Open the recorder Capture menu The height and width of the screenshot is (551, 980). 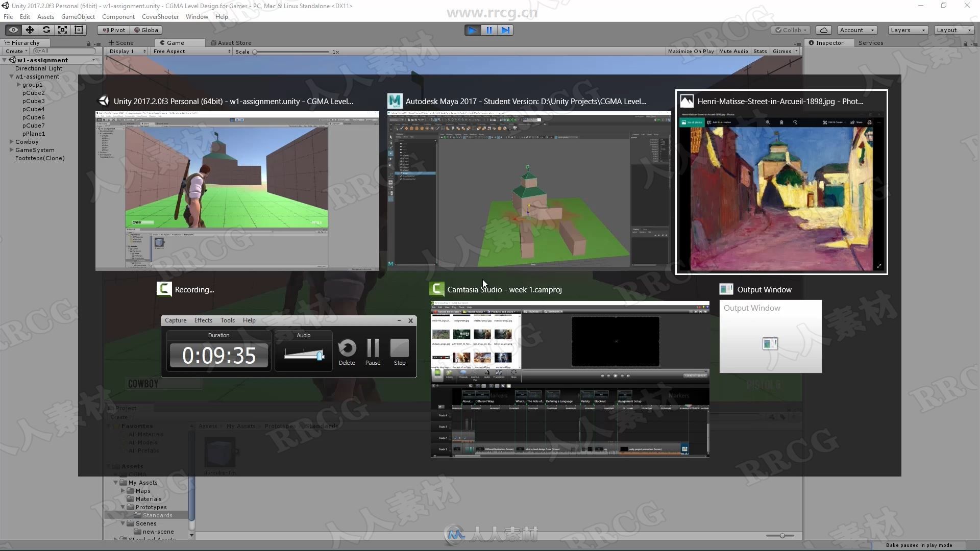pos(176,320)
